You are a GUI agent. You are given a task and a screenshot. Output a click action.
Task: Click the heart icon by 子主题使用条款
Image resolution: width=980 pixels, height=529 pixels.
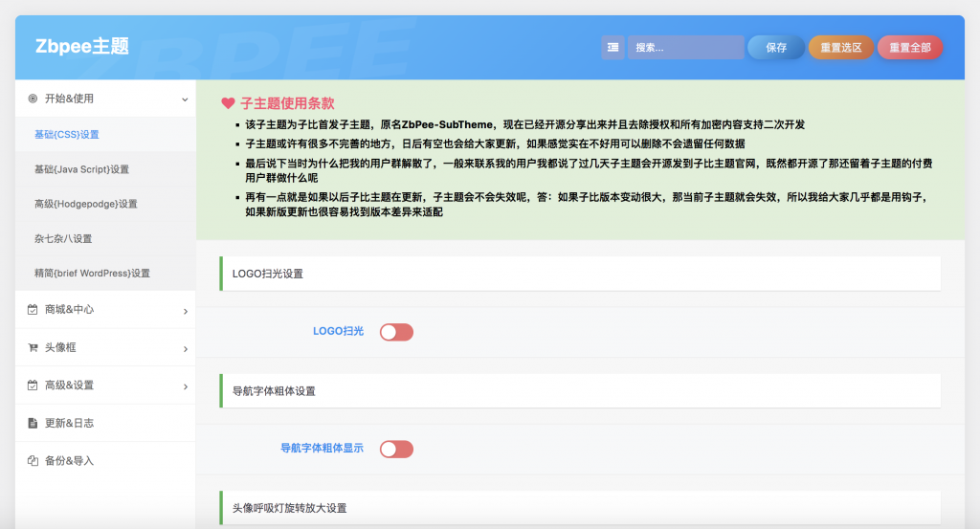pos(228,103)
